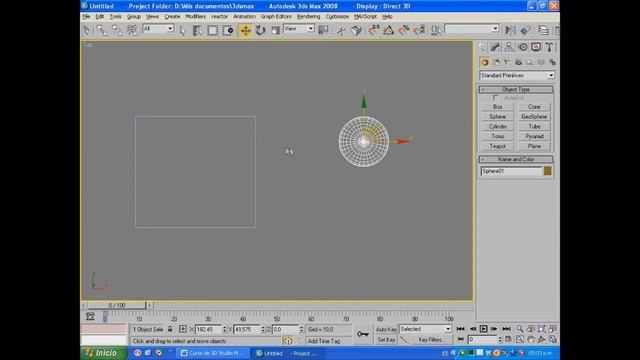This screenshot has height=360, width=640.
Task: Click the Rectangular Selection Region icon
Action: (x=213, y=30)
